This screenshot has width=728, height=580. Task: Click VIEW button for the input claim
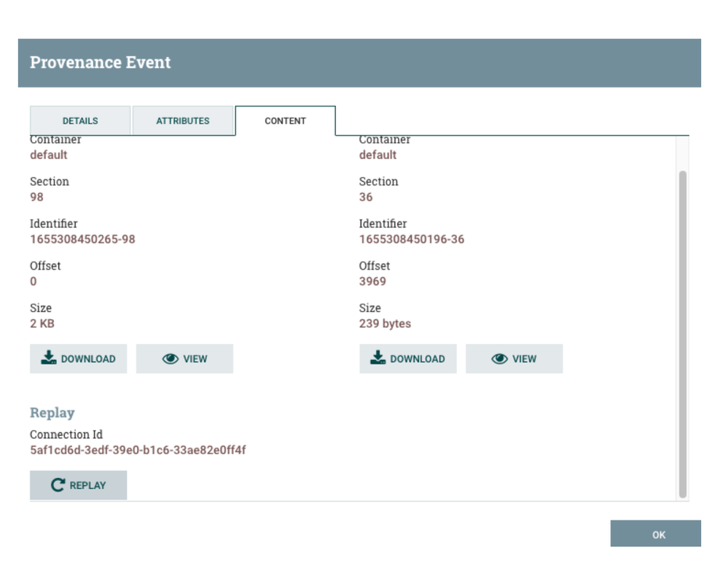click(184, 358)
